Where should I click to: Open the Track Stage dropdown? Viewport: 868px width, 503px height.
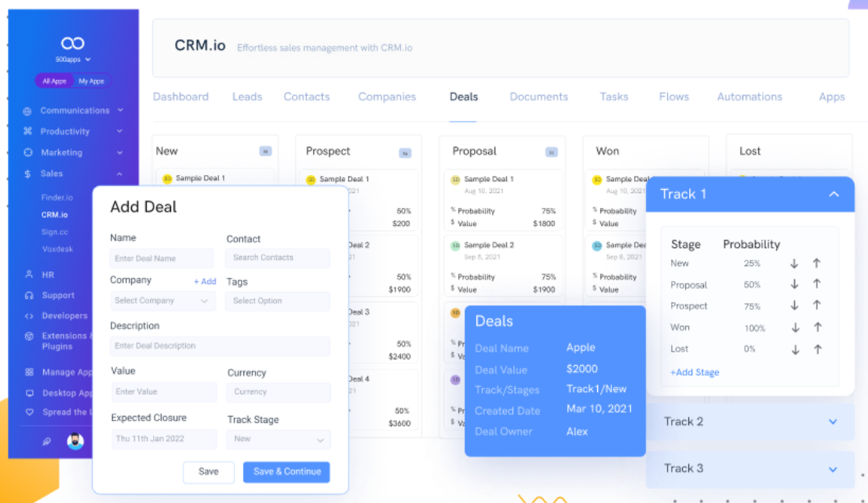[x=279, y=439]
